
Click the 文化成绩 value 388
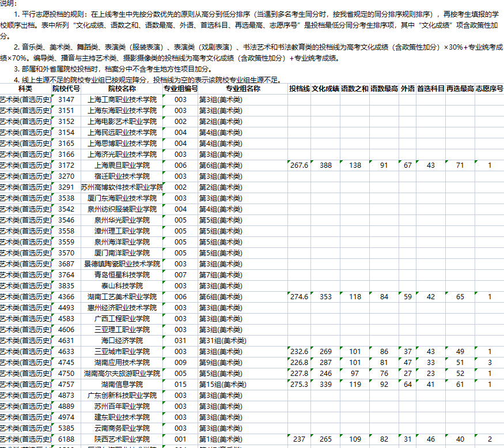(x=325, y=165)
